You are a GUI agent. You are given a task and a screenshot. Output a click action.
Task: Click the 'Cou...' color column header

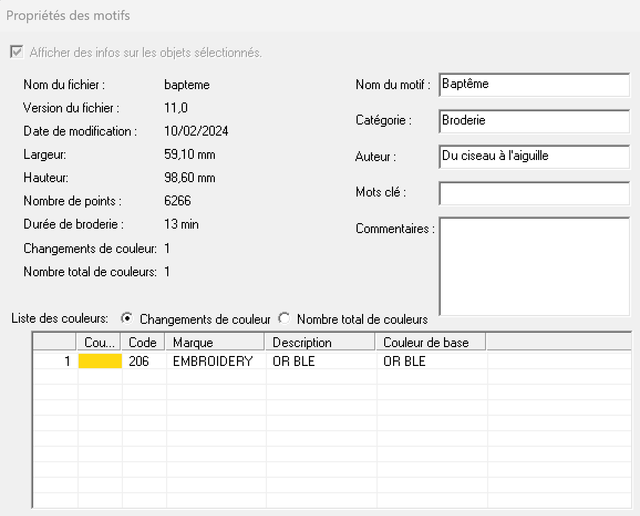pos(100,343)
